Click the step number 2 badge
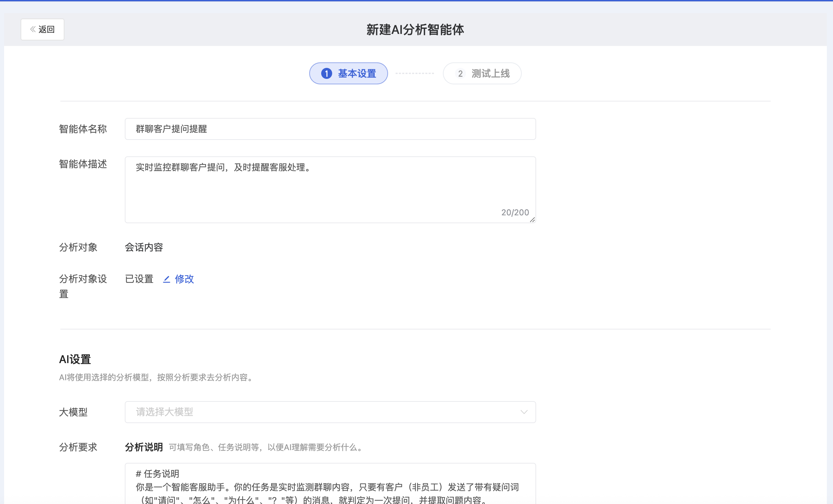Image resolution: width=833 pixels, height=504 pixels. click(460, 73)
